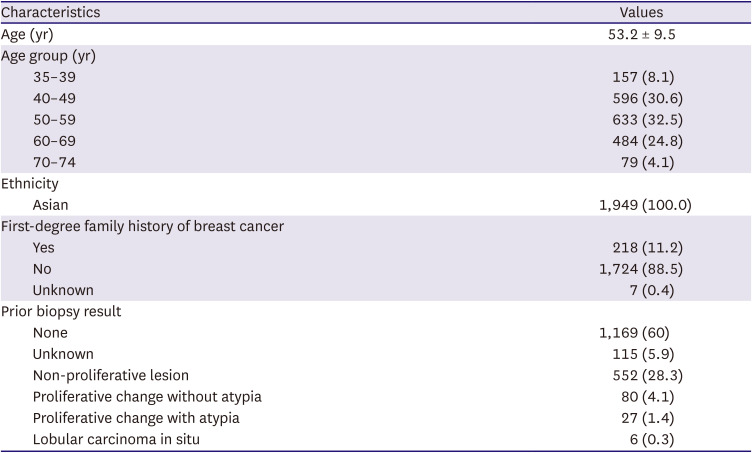
Task: Click the Values column header
Action: click(641, 13)
